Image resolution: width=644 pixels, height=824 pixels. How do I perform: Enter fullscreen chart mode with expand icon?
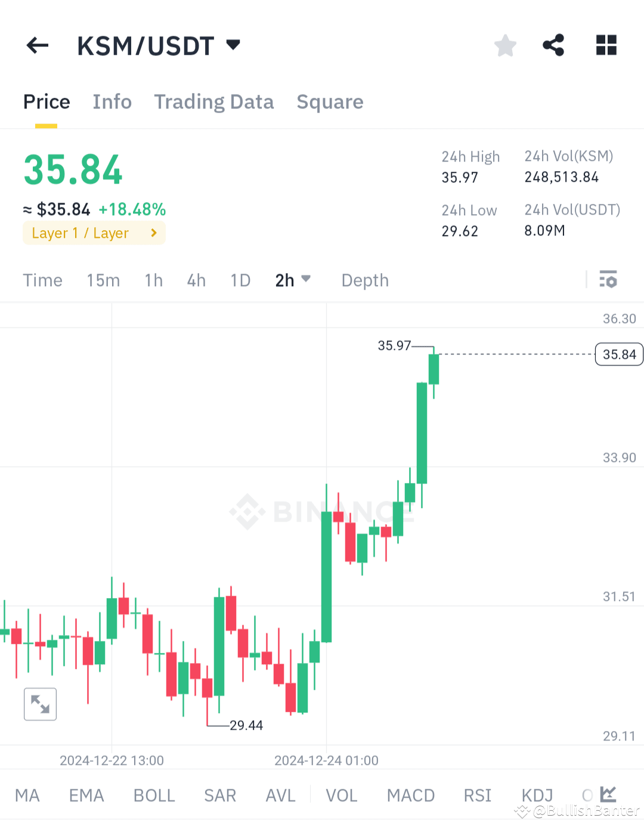(39, 704)
